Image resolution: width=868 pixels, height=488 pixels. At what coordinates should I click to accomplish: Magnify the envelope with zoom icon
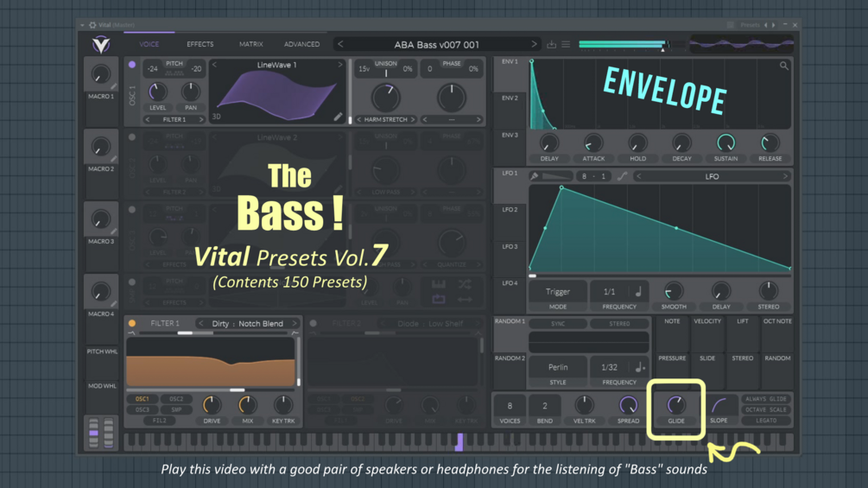[x=784, y=66]
